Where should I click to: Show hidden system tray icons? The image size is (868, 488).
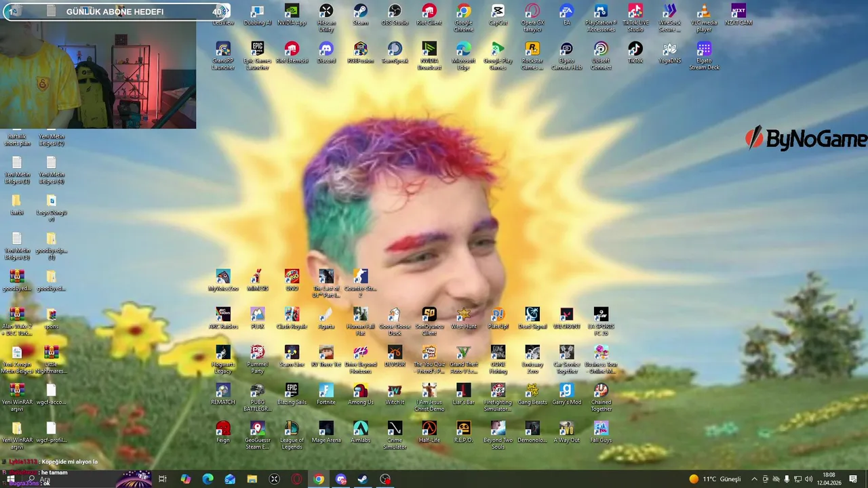(754, 479)
